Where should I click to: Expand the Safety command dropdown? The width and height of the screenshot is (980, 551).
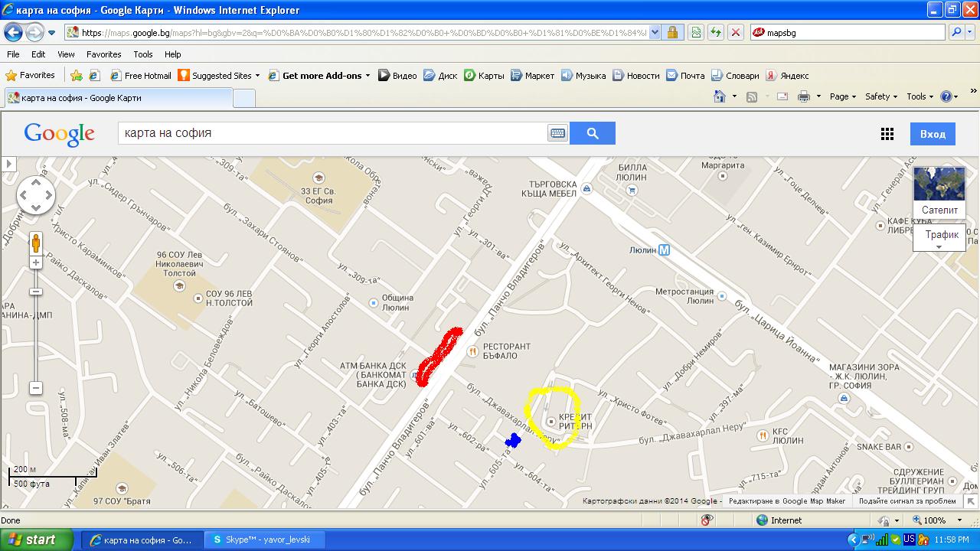pos(881,96)
